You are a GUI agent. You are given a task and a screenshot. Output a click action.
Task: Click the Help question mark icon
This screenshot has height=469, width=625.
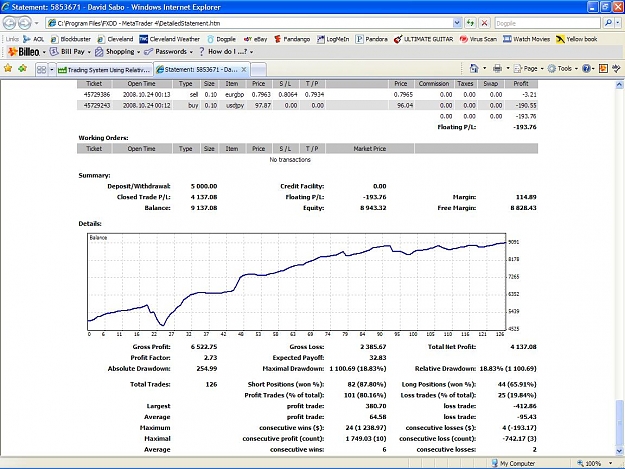pyautogui.click(x=586, y=69)
